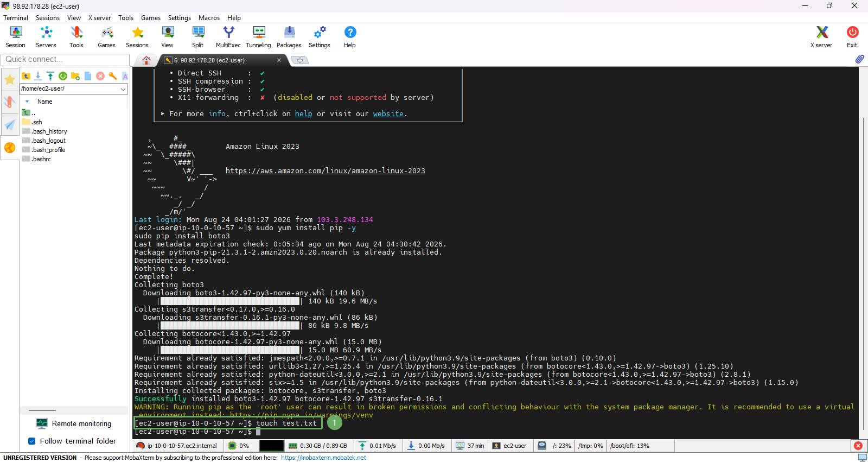Open the X server menu

99,18
